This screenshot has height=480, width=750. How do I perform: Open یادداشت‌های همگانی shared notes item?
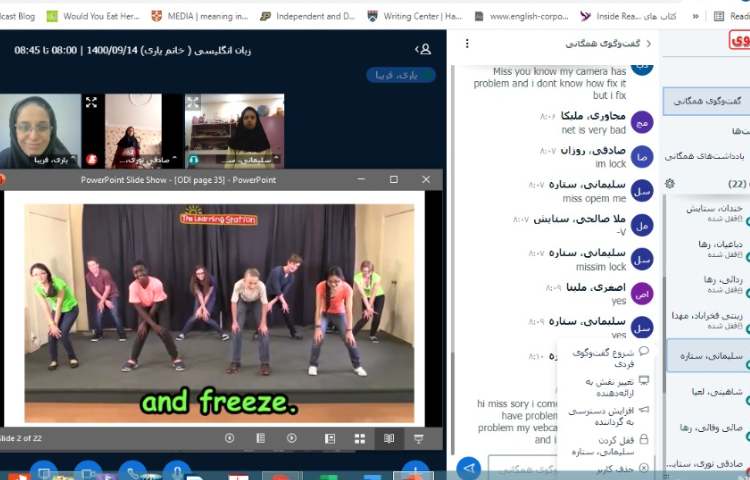click(x=706, y=156)
